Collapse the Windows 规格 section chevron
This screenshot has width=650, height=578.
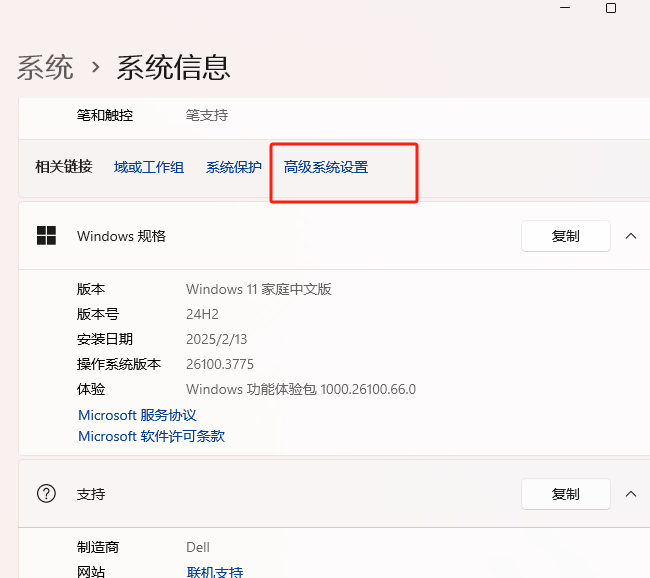(x=631, y=236)
